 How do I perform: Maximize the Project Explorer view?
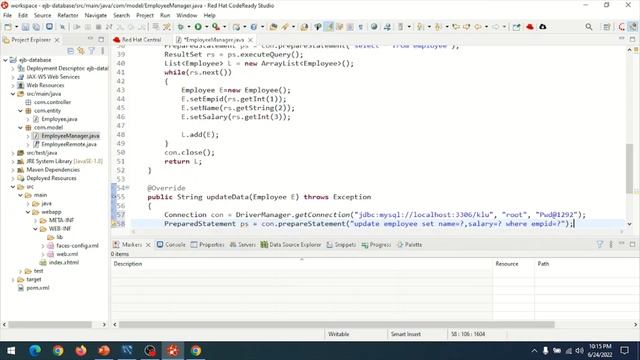point(101,40)
